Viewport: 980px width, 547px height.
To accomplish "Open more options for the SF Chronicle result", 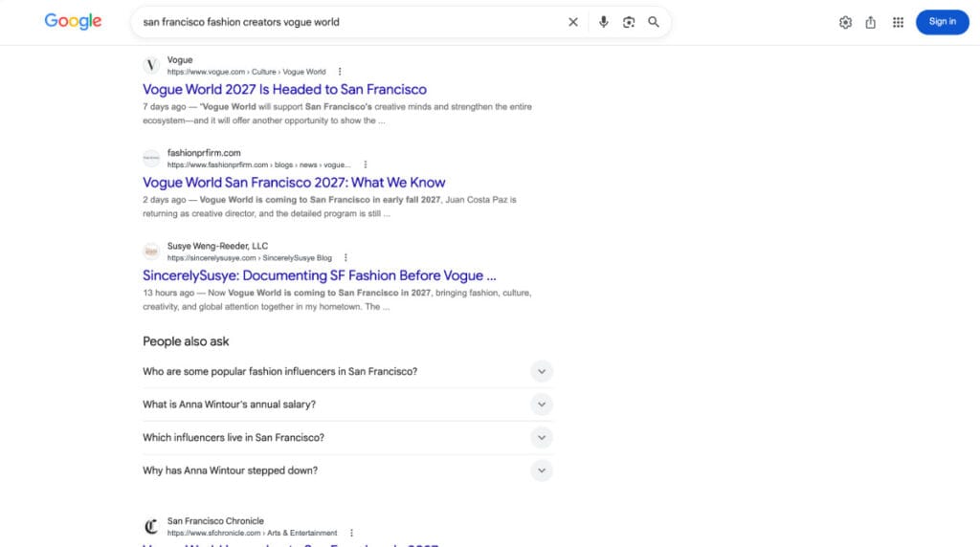I will tap(351, 534).
